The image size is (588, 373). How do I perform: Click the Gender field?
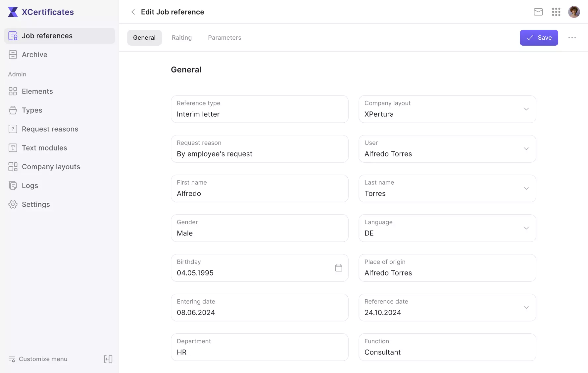[260, 228]
